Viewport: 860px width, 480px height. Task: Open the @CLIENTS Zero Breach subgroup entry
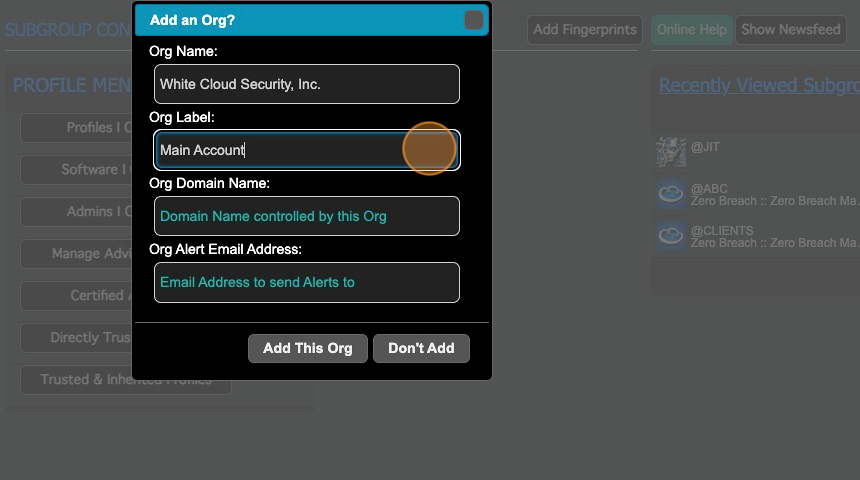pyautogui.click(x=773, y=236)
